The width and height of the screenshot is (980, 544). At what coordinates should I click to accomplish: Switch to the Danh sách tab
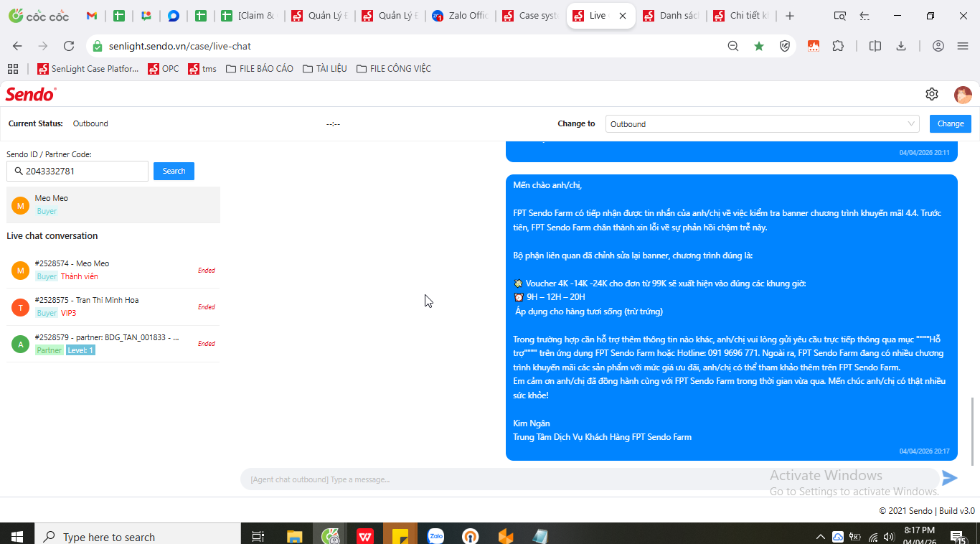pyautogui.click(x=670, y=16)
